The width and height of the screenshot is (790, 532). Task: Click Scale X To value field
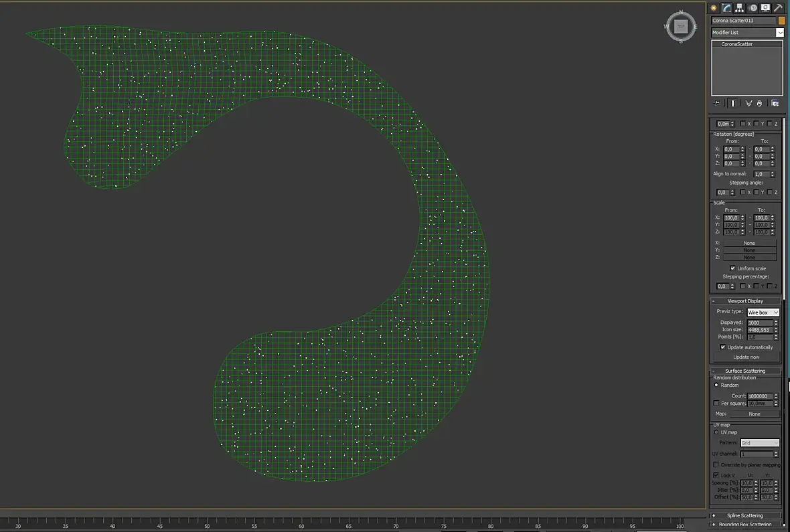(761, 217)
